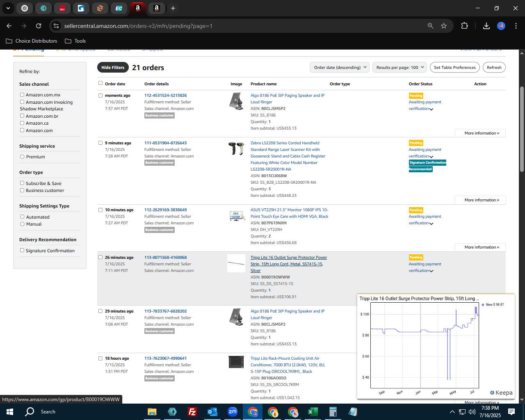Open order 112-4531524-5213026
The height and width of the screenshot is (420, 525).
coord(165,96)
